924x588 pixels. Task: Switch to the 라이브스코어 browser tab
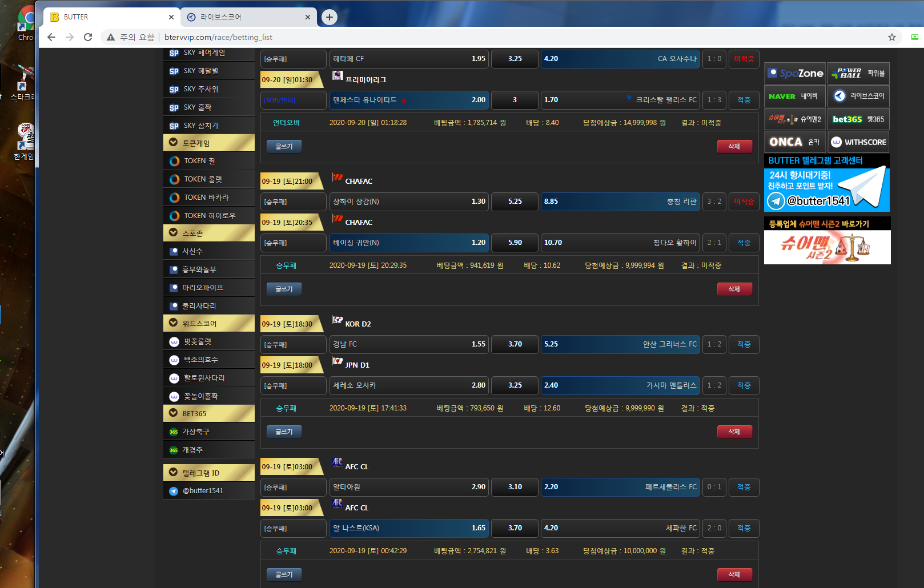coord(246,17)
